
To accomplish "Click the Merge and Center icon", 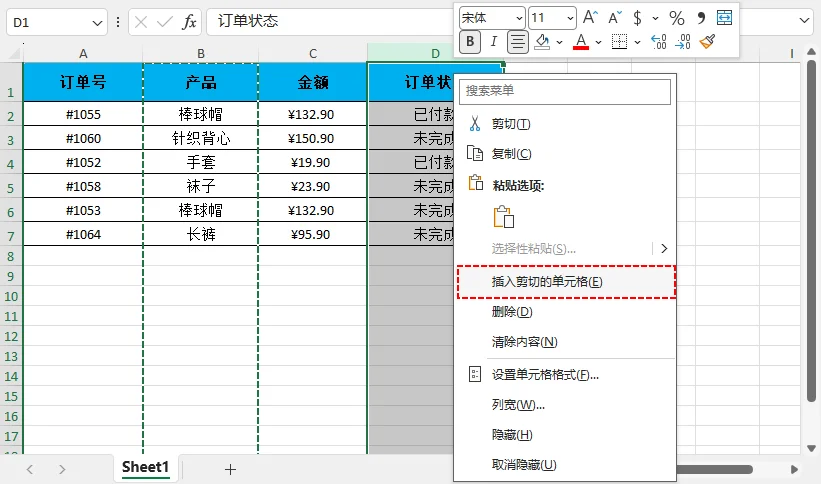I will click(724, 17).
